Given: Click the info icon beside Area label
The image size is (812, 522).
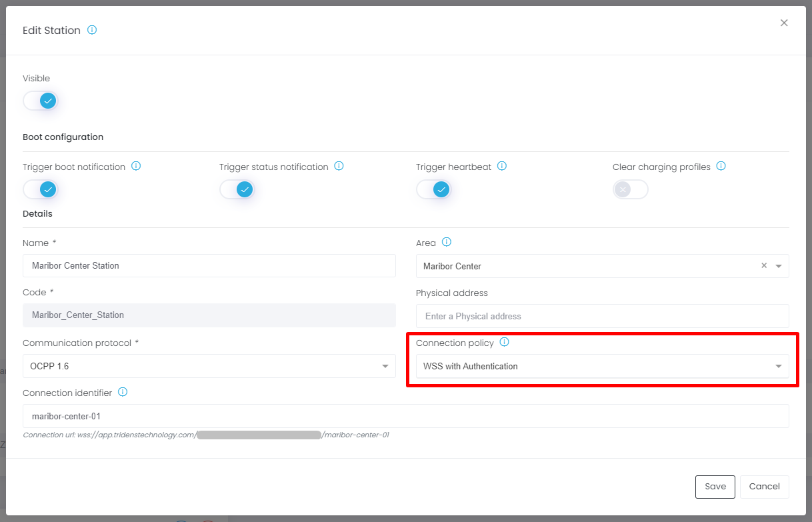Looking at the screenshot, I should (x=447, y=242).
